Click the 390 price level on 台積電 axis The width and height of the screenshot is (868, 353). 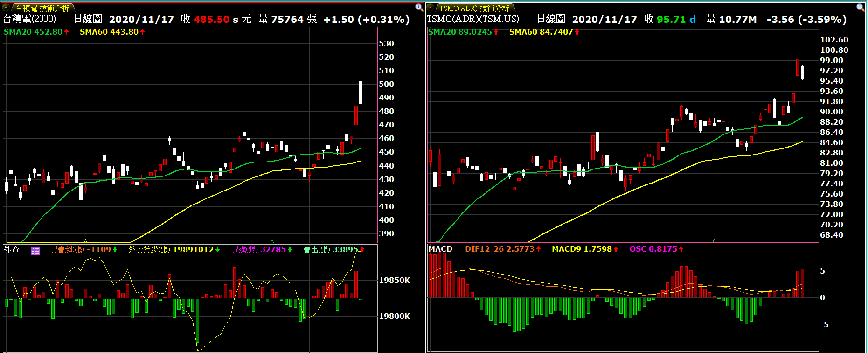(x=387, y=234)
